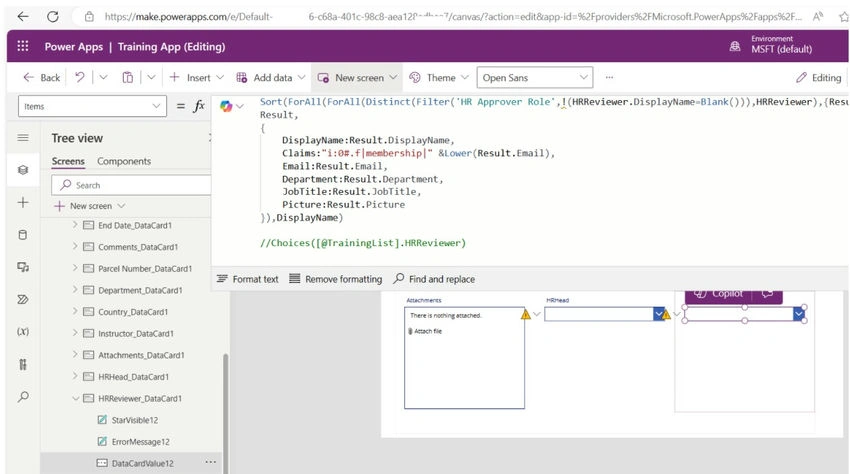This screenshot has width=850, height=474.
Task: Click the hamburger menu in left rail
Action: 23,138
